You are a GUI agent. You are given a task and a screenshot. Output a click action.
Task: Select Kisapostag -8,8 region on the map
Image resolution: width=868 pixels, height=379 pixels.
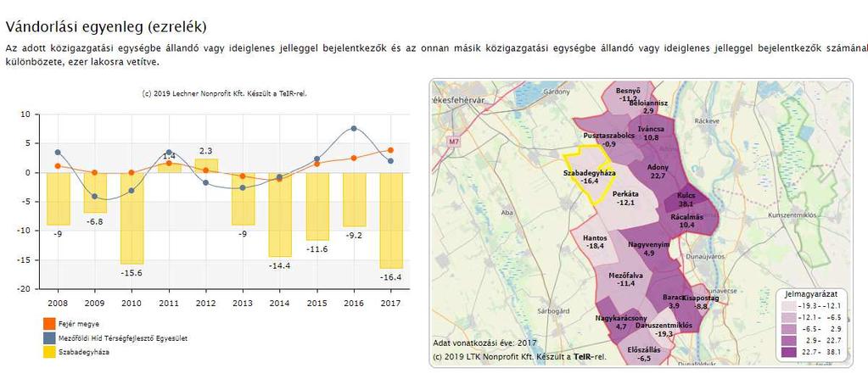click(x=700, y=302)
